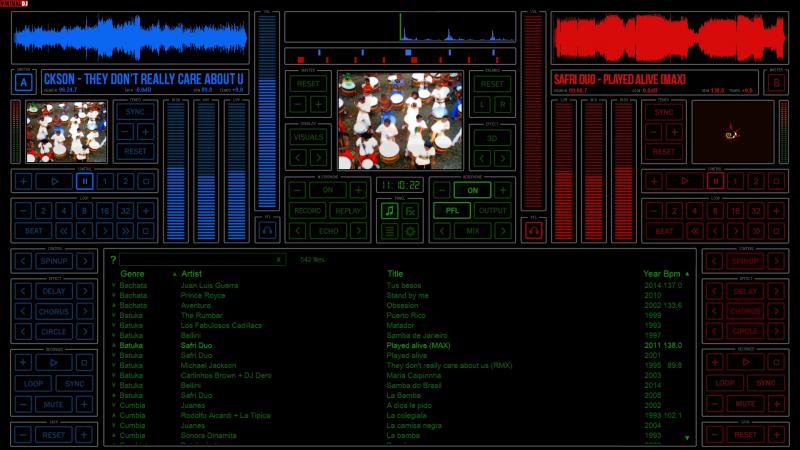
Task: Open the music note browser panel
Action: tap(389, 210)
